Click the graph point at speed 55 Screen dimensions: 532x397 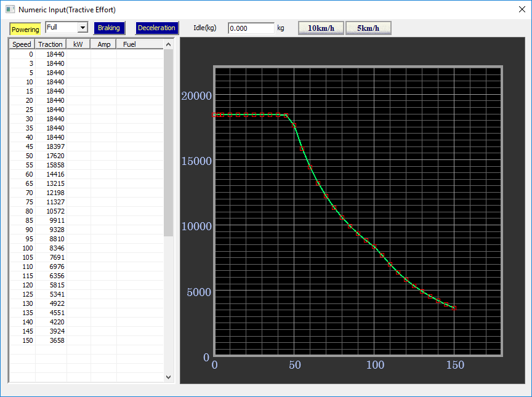click(302, 149)
